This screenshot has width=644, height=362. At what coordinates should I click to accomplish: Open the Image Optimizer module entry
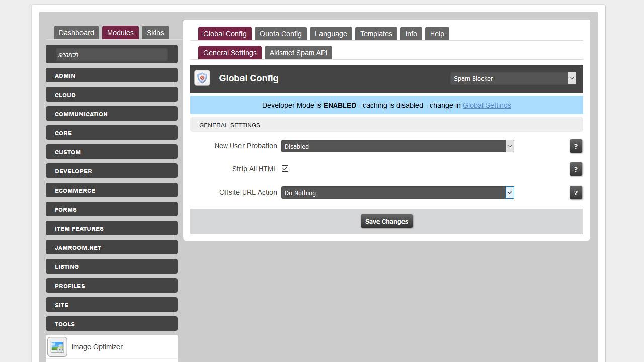coord(112,347)
